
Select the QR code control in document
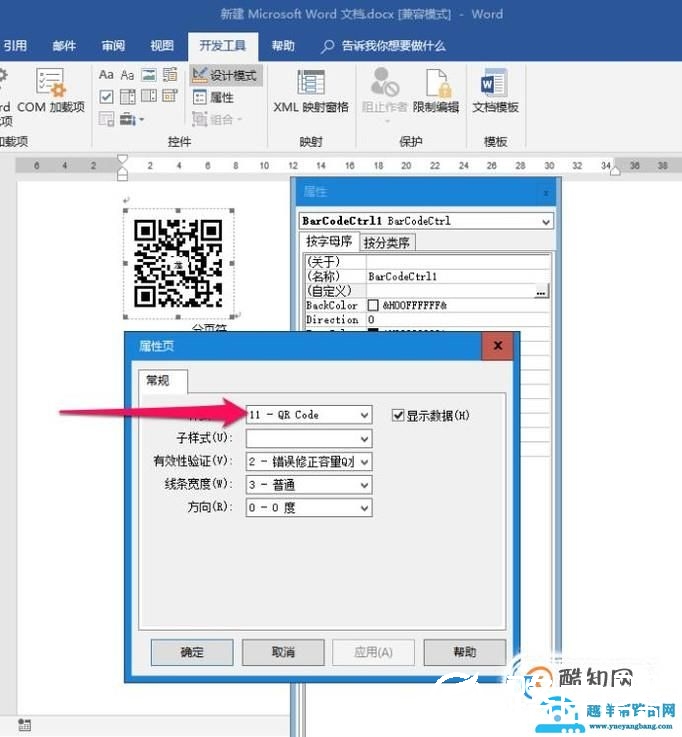pyautogui.click(x=178, y=263)
